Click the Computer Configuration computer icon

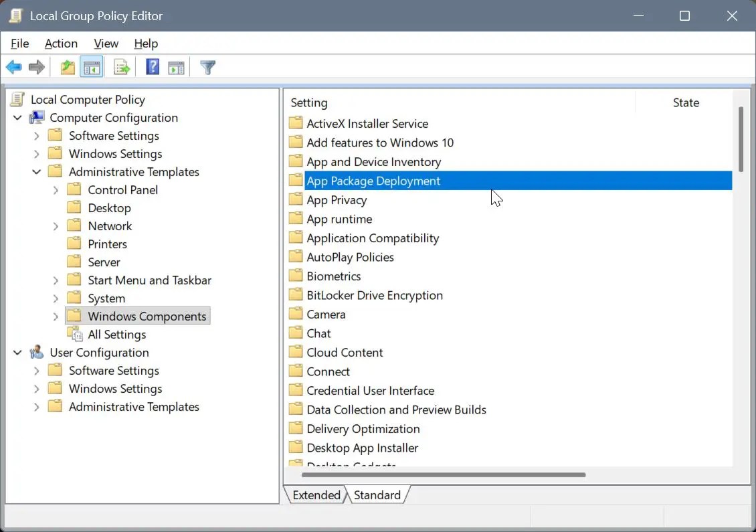[x=37, y=117]
